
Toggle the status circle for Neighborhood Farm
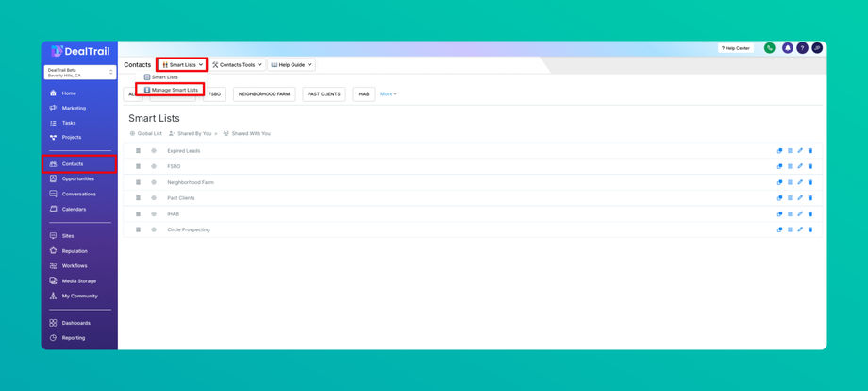[154, 182]
